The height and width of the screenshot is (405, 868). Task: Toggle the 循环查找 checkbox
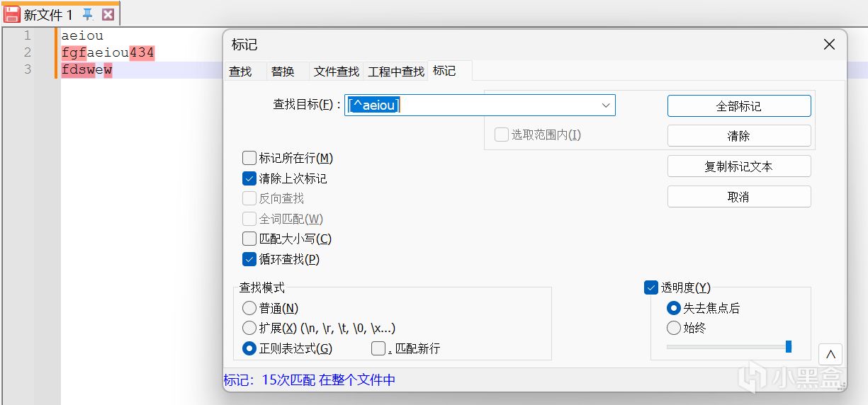(249, 259)
